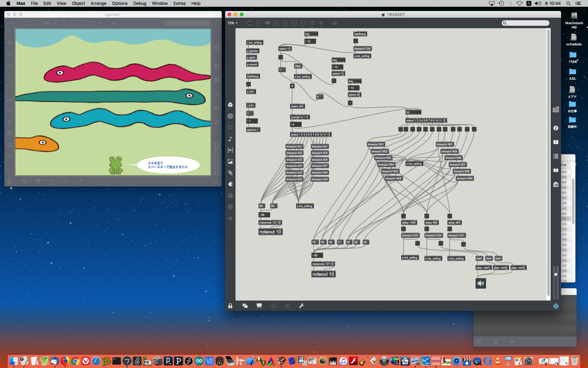Open the Plug-ins sidebar icon
Viewport: 588px width, 368px height.
point(230,184)
